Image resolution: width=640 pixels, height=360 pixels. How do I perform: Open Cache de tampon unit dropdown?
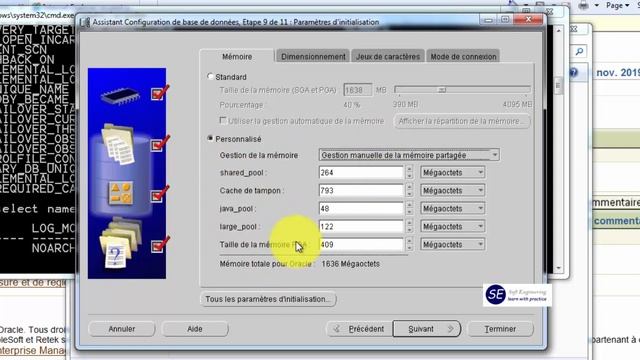[453, 191]
